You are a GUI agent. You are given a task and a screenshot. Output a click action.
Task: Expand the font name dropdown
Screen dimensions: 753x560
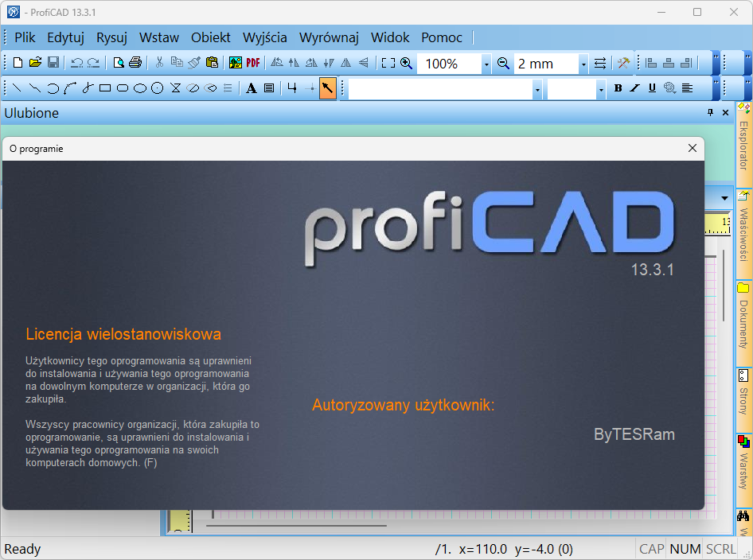point(537,89)
